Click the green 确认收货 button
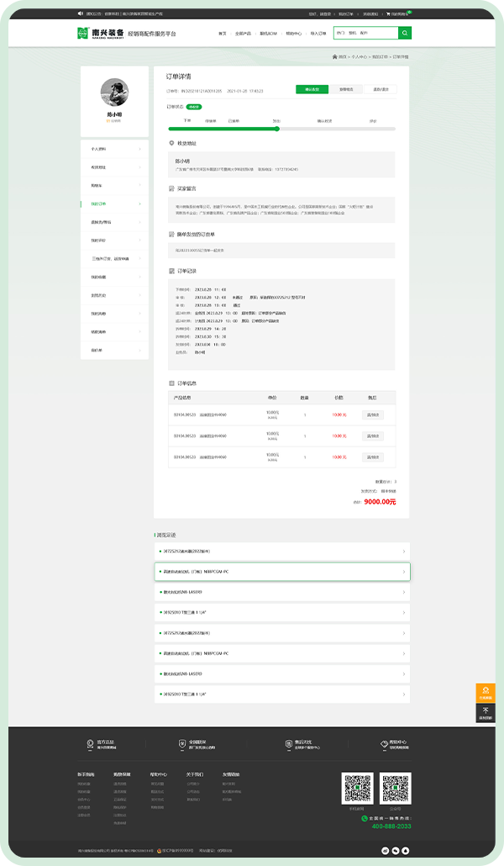The height and width of the screenshot is (866, 504). click(x=312, y=89)
